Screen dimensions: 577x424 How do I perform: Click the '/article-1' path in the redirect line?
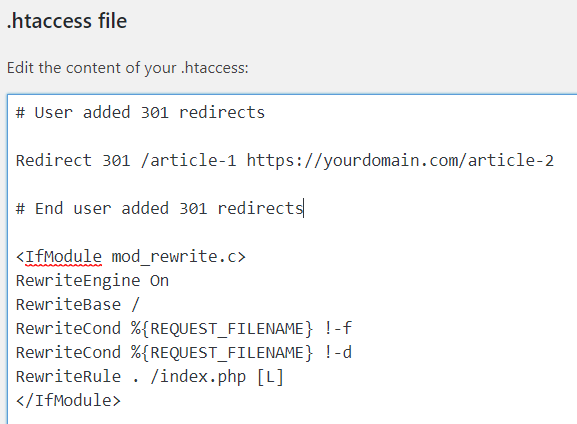188,160
